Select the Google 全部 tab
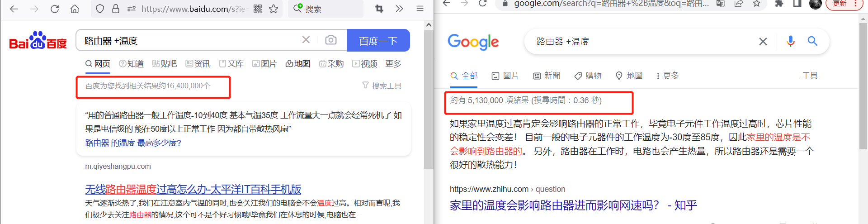The height and width of the screenshot is (224, 868). coord(464,76)
